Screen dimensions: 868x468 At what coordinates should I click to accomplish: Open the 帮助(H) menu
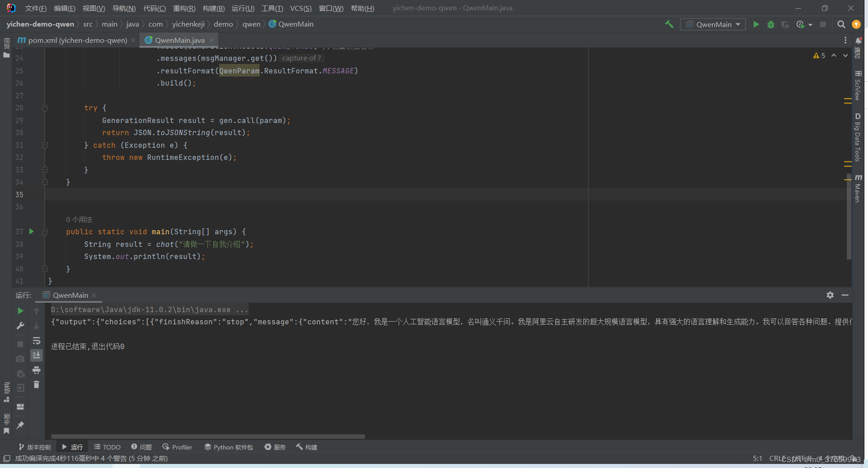point(362,8)
